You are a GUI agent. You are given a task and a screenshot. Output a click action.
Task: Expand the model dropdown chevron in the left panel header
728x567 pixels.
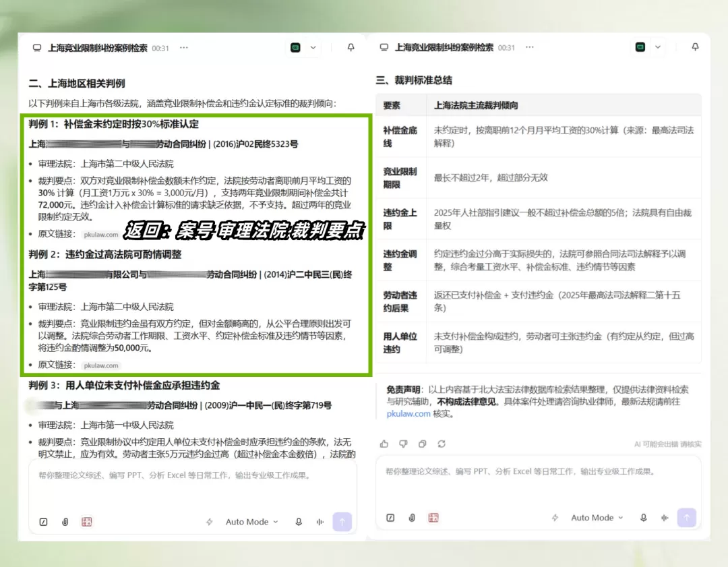313,47
